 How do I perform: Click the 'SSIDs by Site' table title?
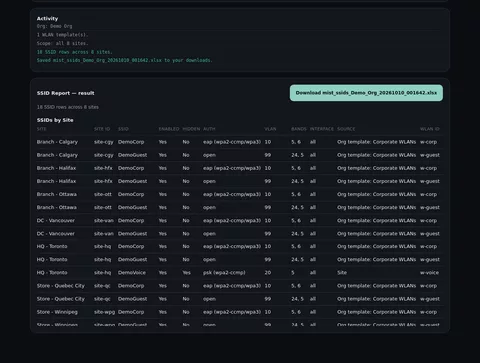[x=55, y=120]
